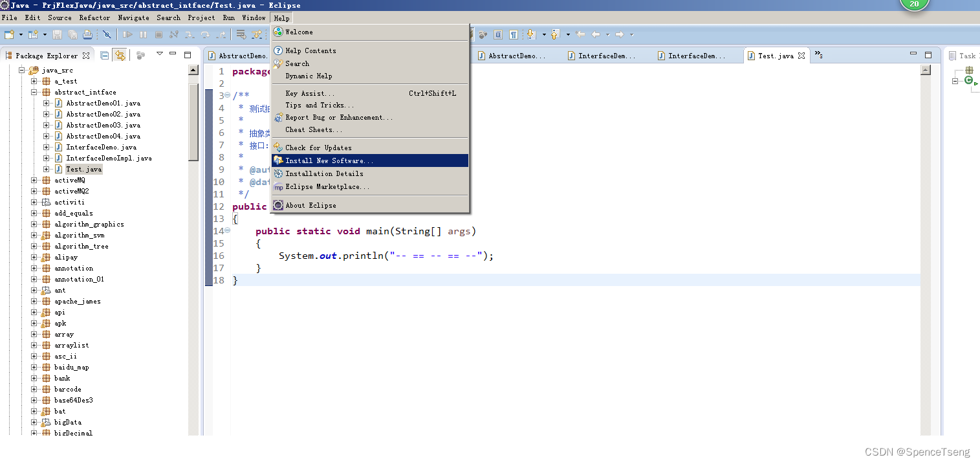Toggle Link with Editor in Package Explorer
The image size is (980, 464).
click(121, 55)
